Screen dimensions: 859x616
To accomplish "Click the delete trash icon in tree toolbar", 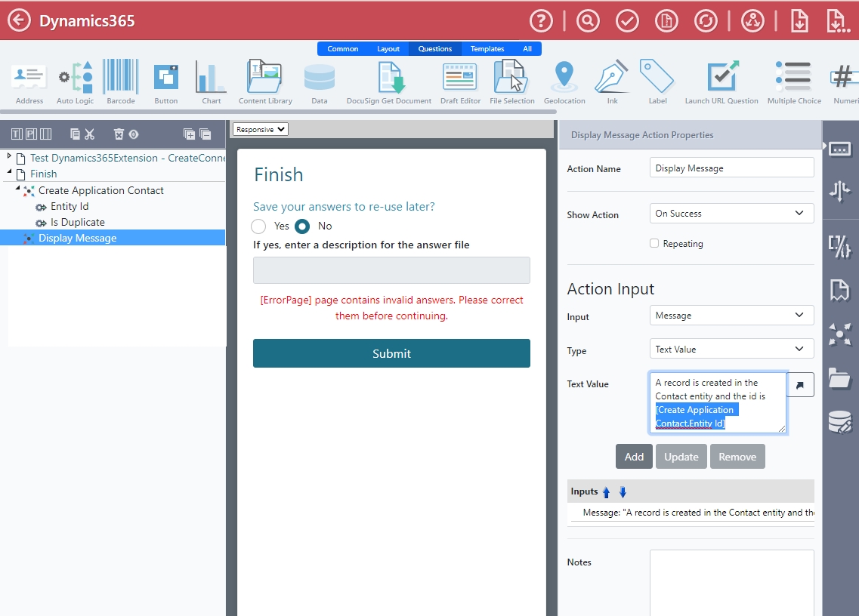I will point(119,134).
